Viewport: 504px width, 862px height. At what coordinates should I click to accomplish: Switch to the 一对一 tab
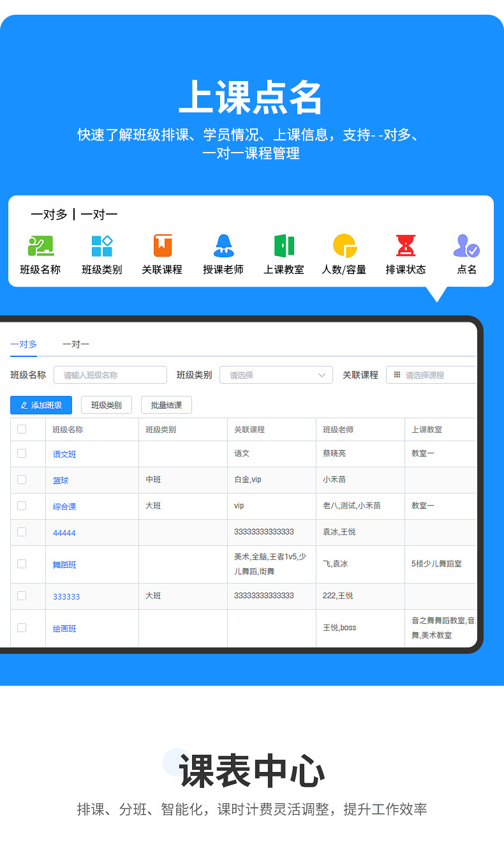[75, 344]
